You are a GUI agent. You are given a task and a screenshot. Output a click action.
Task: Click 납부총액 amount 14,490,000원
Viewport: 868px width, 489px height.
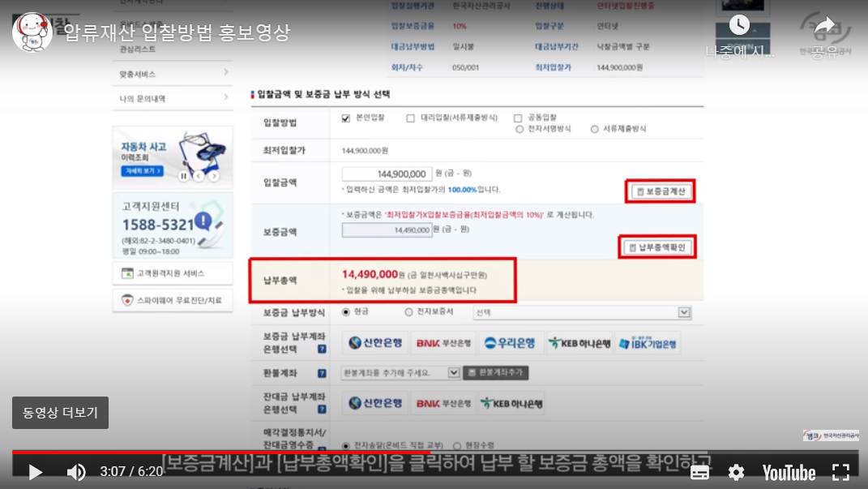coord(373,274)
